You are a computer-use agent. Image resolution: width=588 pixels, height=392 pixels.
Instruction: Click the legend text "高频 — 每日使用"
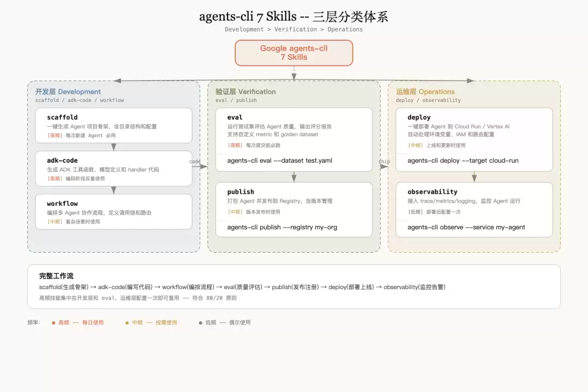point(81,323)
